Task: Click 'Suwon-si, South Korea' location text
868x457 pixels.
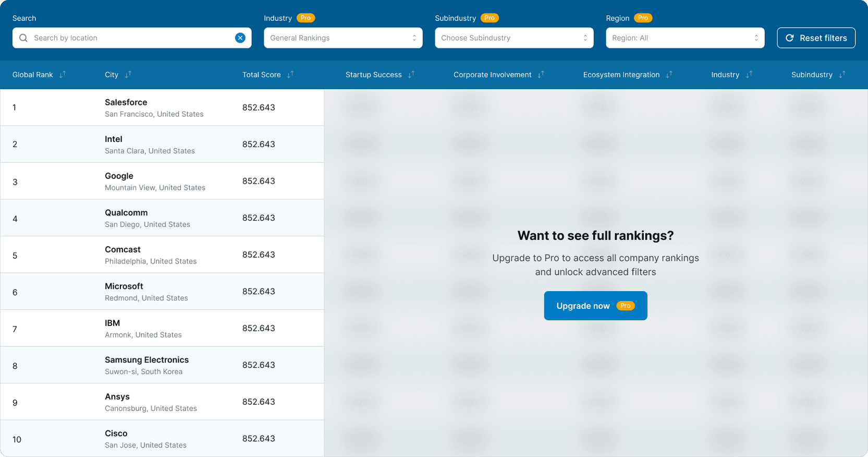Action: (x=143, y=371)
